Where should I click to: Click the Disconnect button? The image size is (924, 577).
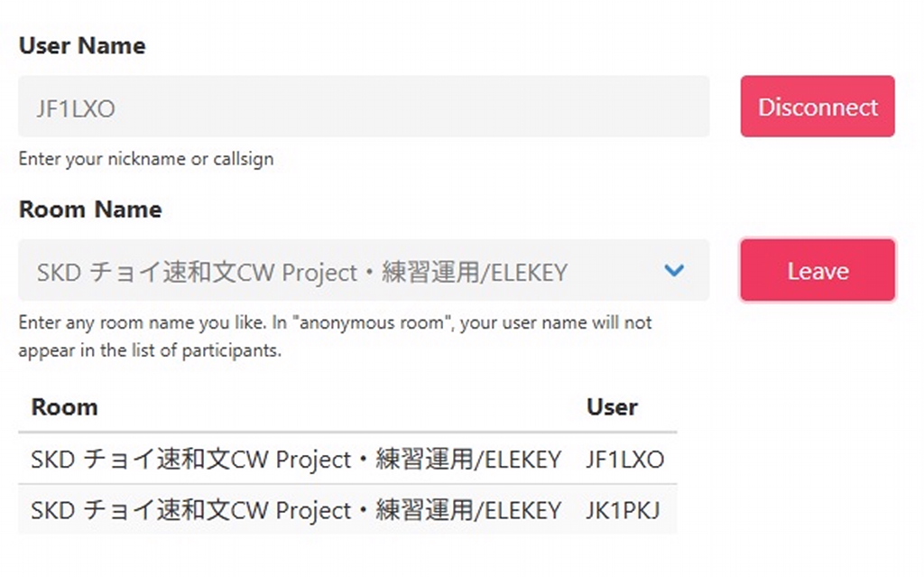coord(817,106)
